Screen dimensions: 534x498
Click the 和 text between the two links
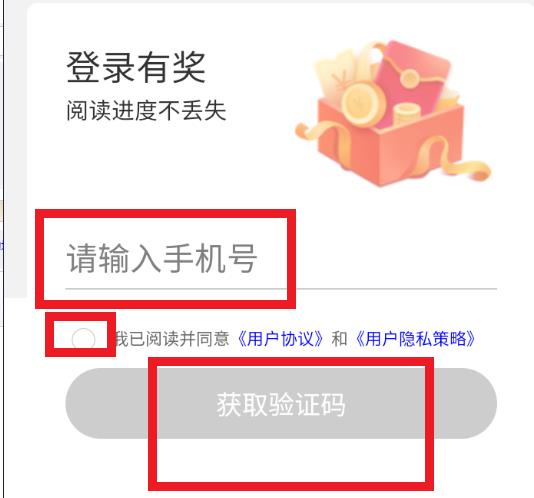pos(339,339)
